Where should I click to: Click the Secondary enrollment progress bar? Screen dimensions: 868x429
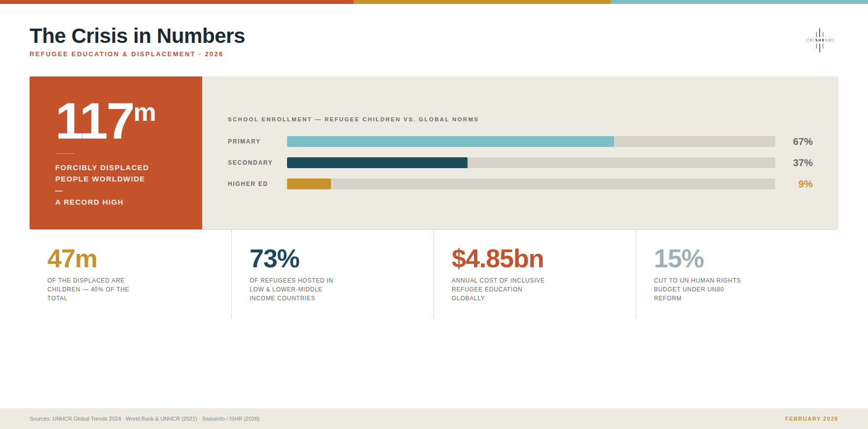click(531, 163)
